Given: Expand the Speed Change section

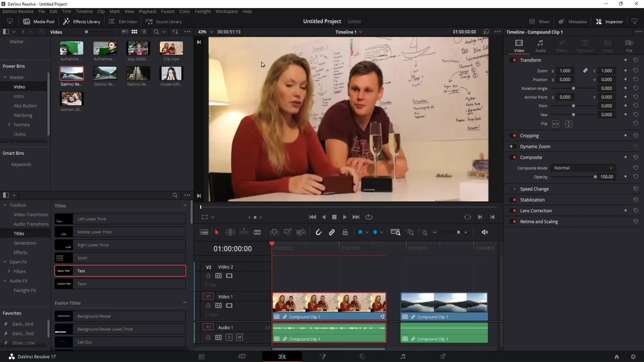Looking at the screenshot, I should click(x=534, y=189).
